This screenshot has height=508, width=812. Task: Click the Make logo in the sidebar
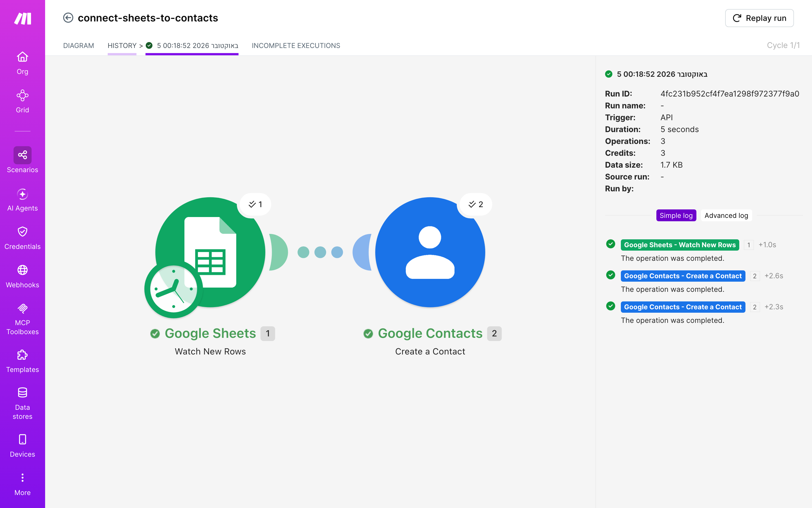point(23,18)
